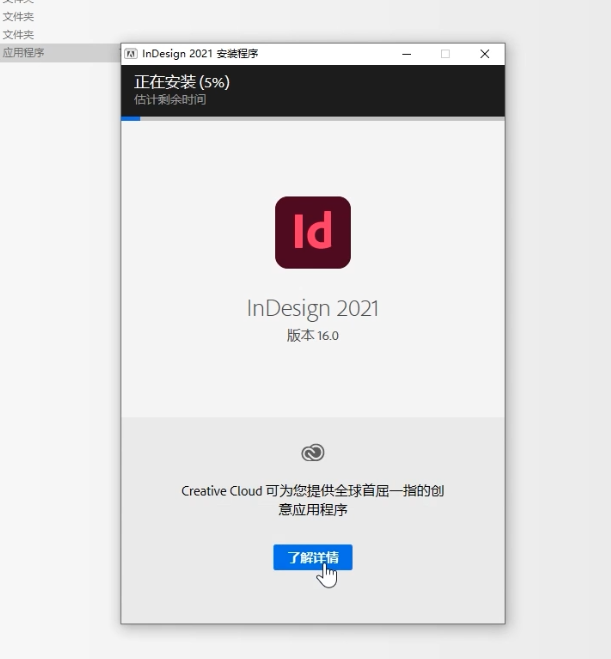Select the 应用程序 row in background window

[60, 53]
